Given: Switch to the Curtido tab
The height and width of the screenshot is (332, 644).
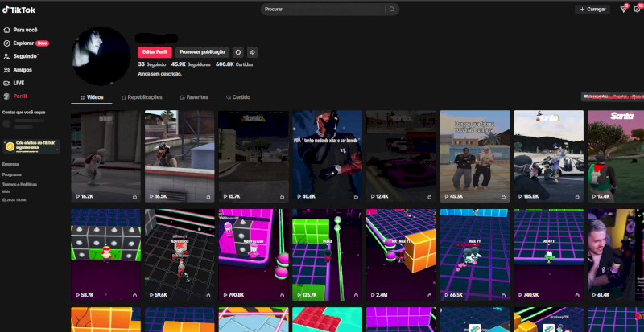Looking at the screenshot, I should [x=237, y=97].
